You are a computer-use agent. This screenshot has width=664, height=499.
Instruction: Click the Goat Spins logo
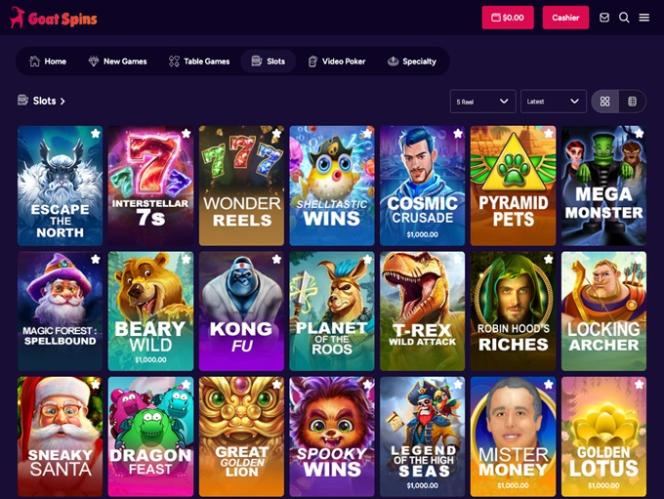54,18
